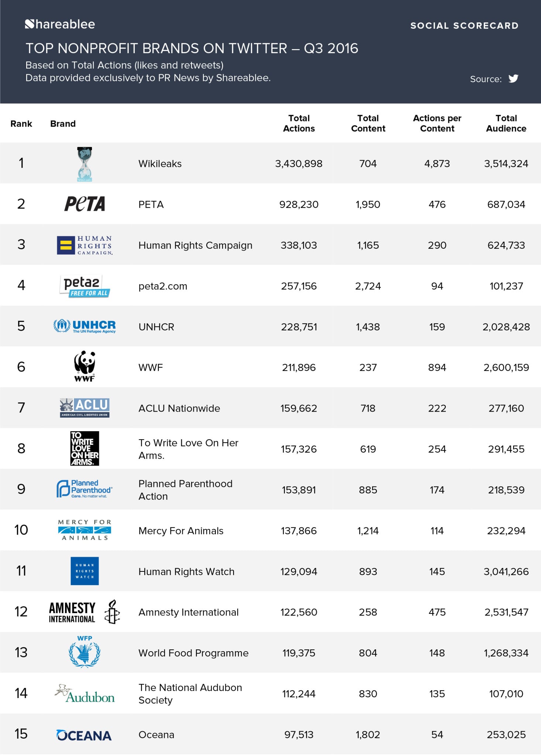
Task: Click the Planned Parenthood logo
Action: click(85, 489)
